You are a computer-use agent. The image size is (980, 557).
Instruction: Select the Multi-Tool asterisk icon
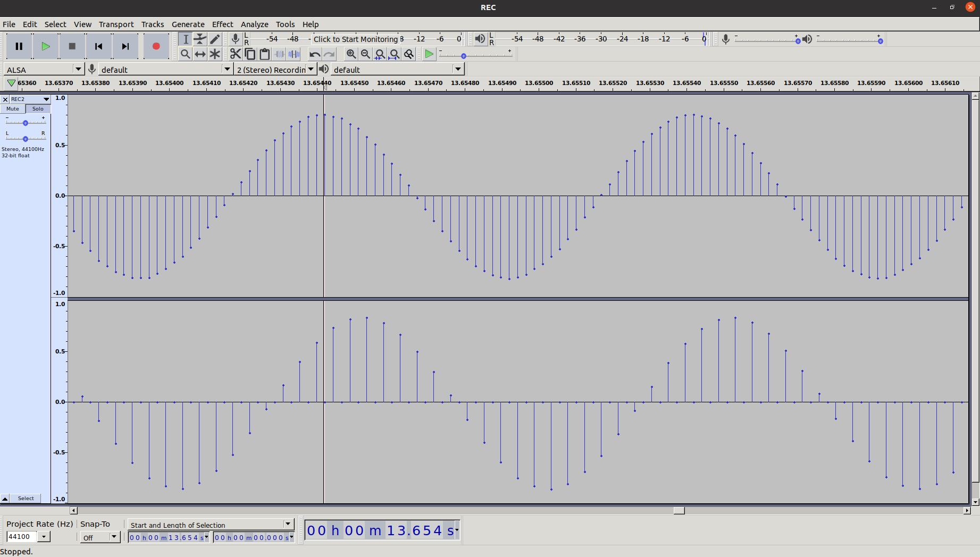(215, 54)
